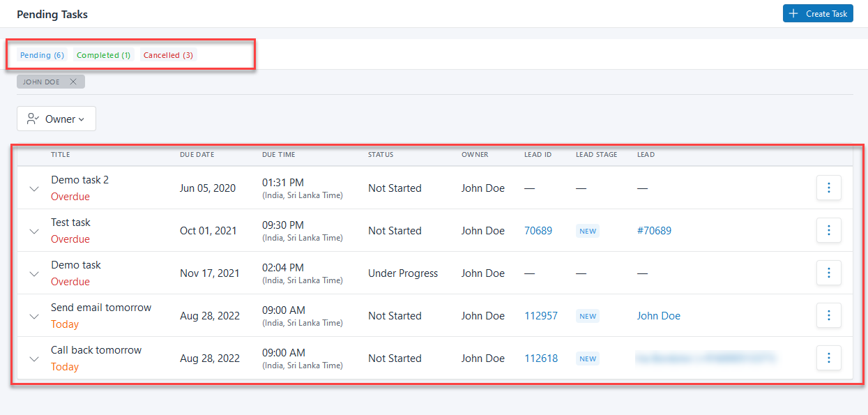Open the John Doe lead link
Image resolution: width=868 pixels, height=415 pixels.
tap(658, 315)
